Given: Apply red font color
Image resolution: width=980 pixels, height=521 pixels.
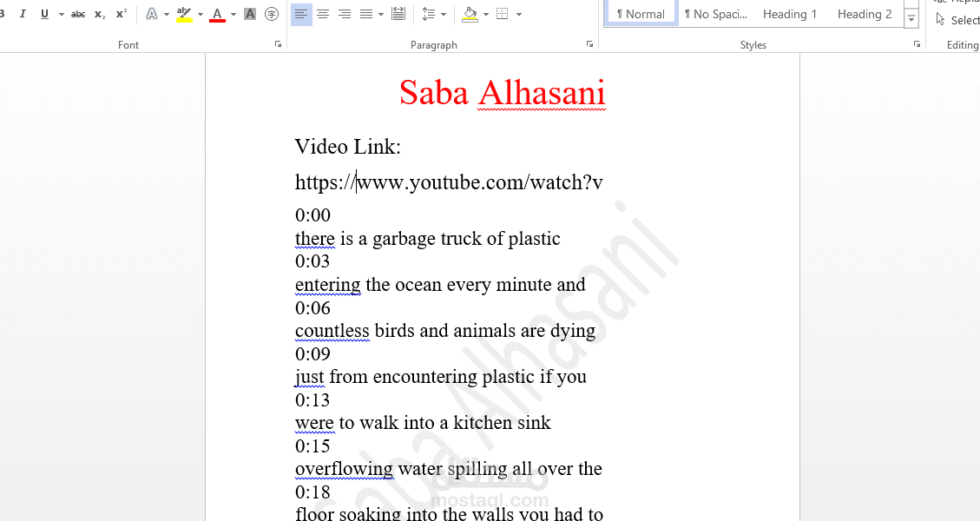Looking at the screenshot, I should [x=218, y=14].
